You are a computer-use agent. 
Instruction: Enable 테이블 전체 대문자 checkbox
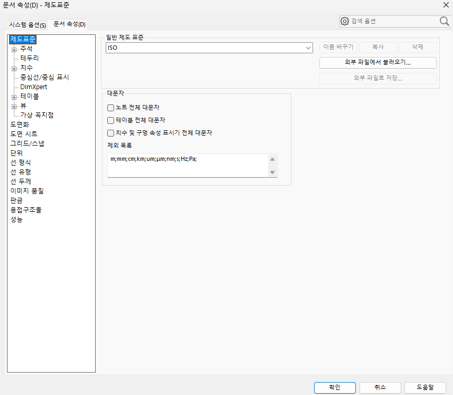tap(111, 120)
